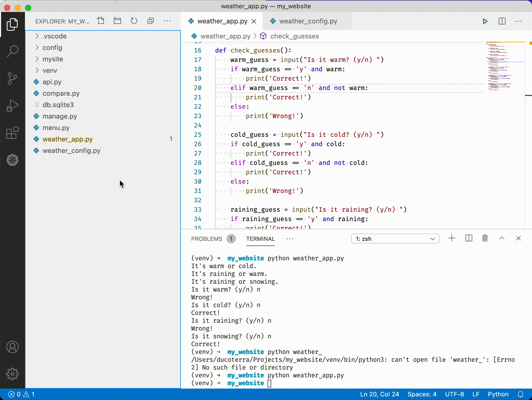The image size is (532, 400).
Task: Expand the venv folder
Action: pos(50,70)
